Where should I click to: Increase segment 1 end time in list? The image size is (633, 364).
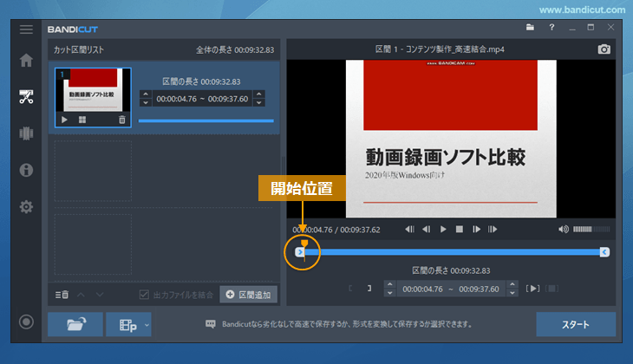258,94
